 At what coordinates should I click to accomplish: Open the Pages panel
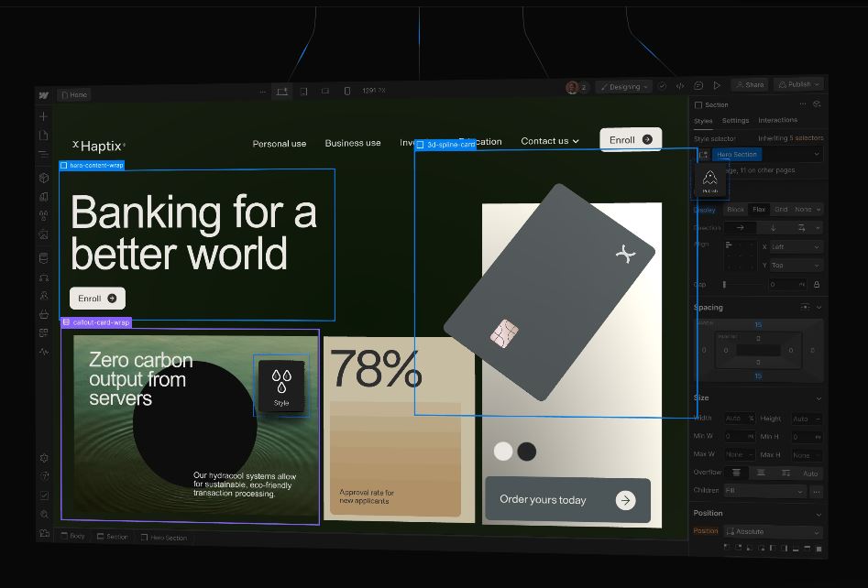click(x=43, y=134)
